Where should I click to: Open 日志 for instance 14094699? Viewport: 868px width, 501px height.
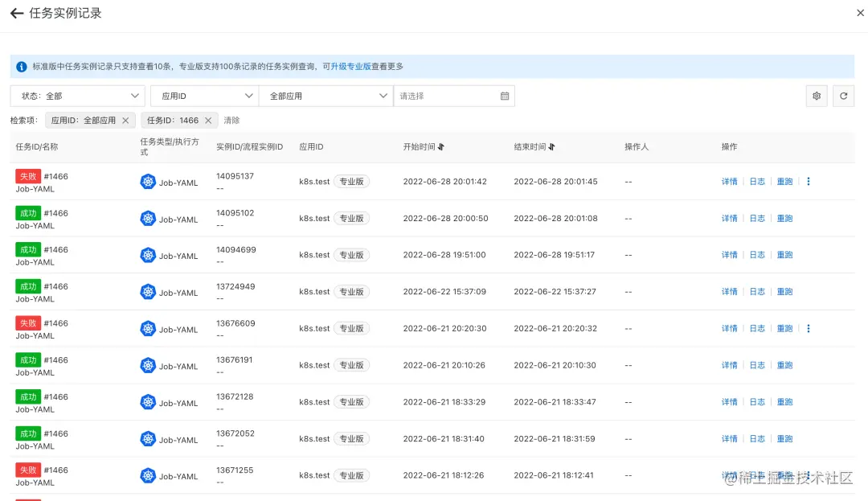tap(757, 255)
